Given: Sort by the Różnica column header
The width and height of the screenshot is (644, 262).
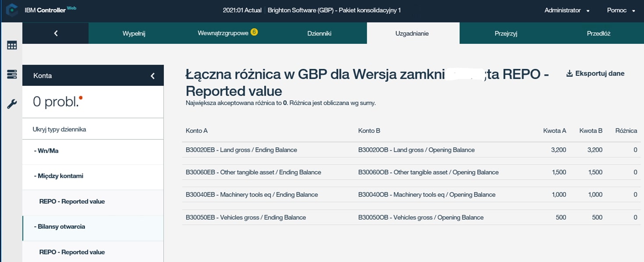Looking at the screenshot, I should tap(626, 131).
